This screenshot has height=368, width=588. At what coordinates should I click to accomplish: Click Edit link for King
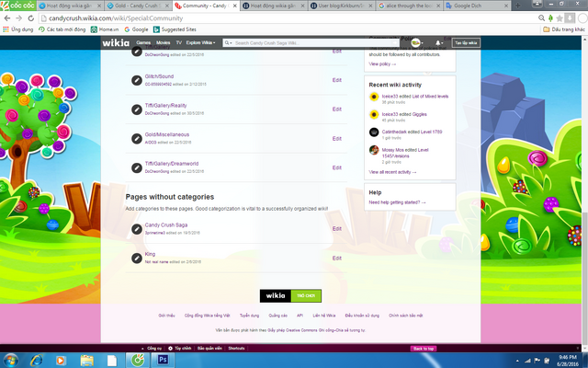tap(337, 258)
